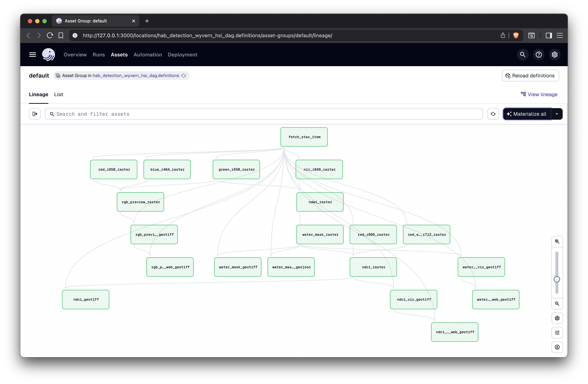
Task: Select the fetch_stac_item asset node
Action: point(304,137)
